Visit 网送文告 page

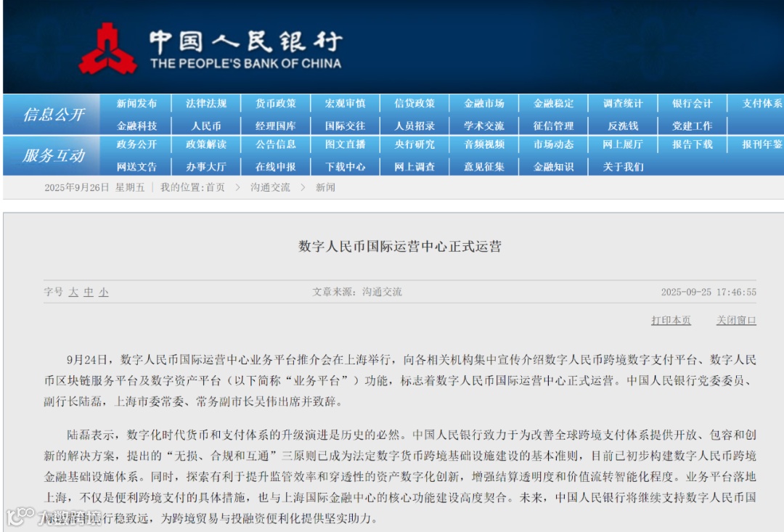(x=136, y=167)
